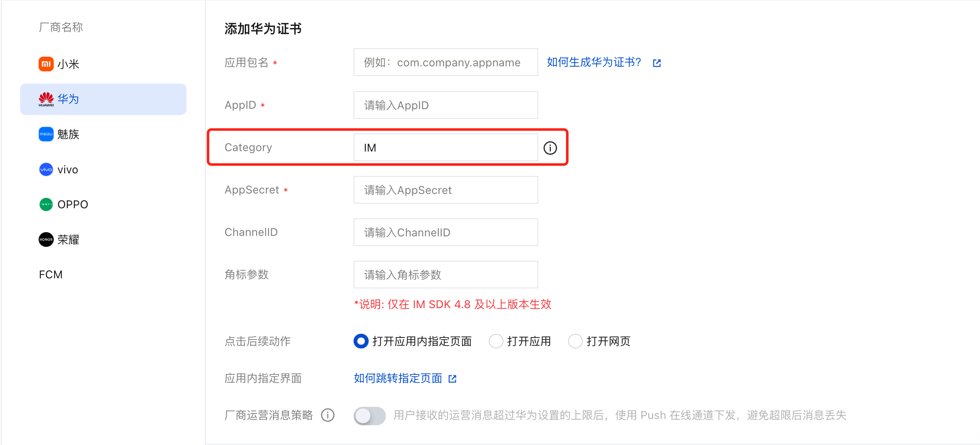Click info icon next to 厂商运营消息策略
The width and height of the screenshot is (980, 445).
tap(328, 415)
